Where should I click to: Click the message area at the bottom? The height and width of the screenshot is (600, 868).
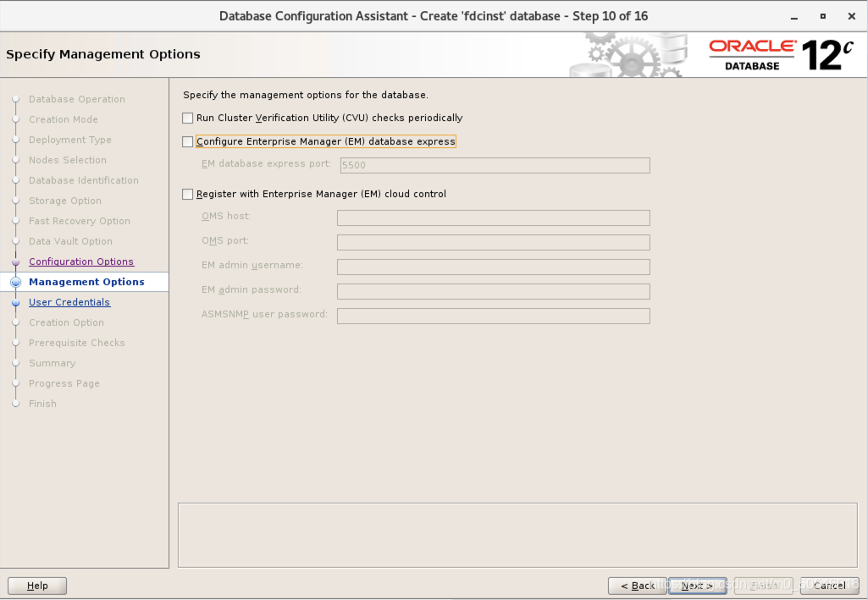pyautogui.click(x=517, y=536)
